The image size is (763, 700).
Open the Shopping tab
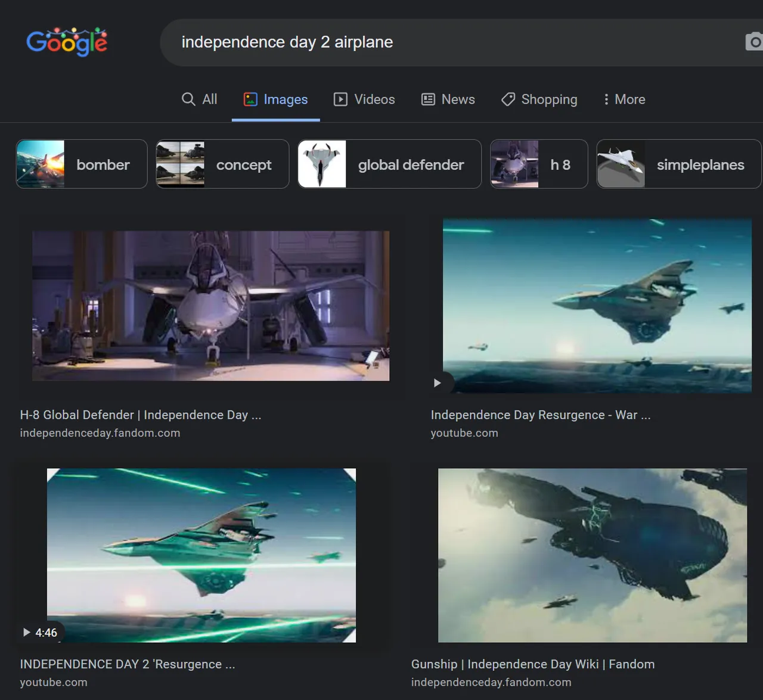[x=539, y=99]
